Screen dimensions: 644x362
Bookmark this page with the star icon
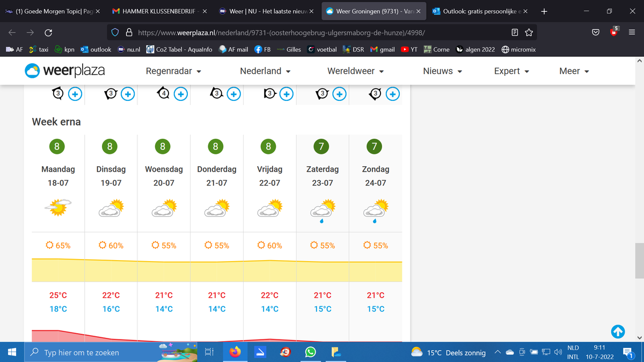529,33
